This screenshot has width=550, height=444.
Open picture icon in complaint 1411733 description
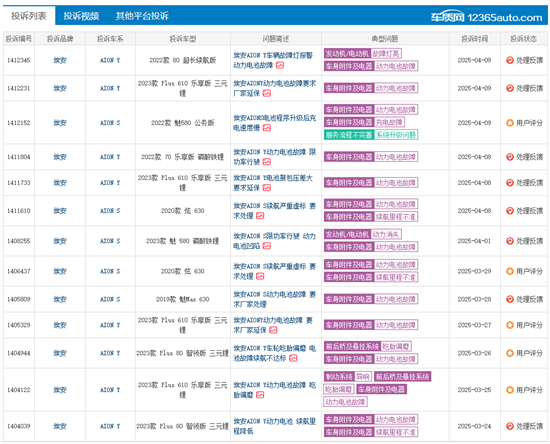click(267, 188)
